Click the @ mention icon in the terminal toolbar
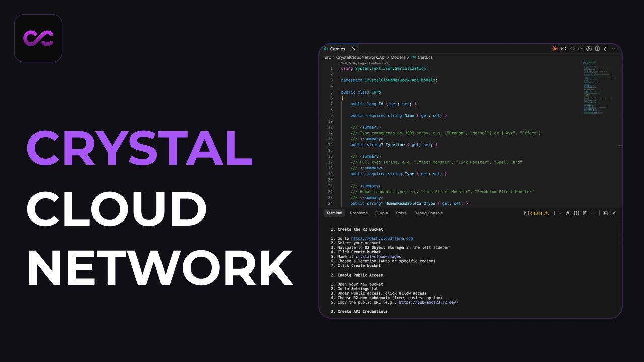The width and height of the screenshot is (644, 362). click(x=568, y=213)
